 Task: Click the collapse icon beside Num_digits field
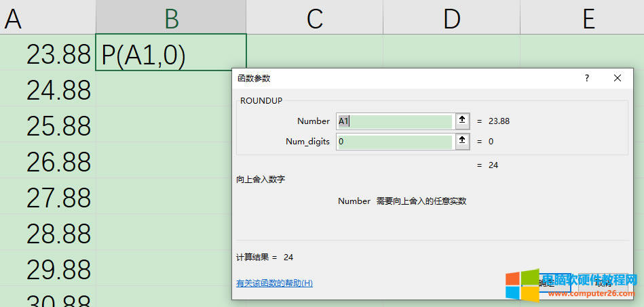[463, 142]
